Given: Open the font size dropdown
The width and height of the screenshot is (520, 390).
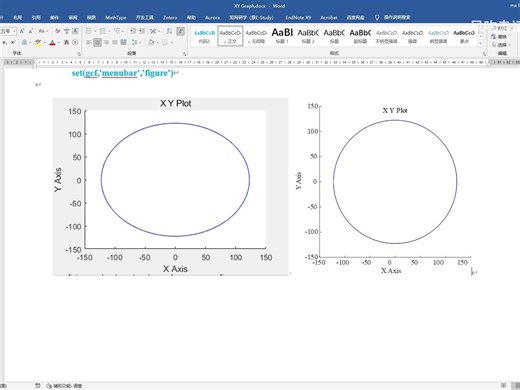Looking at the screenshot, I should (14, 31).
